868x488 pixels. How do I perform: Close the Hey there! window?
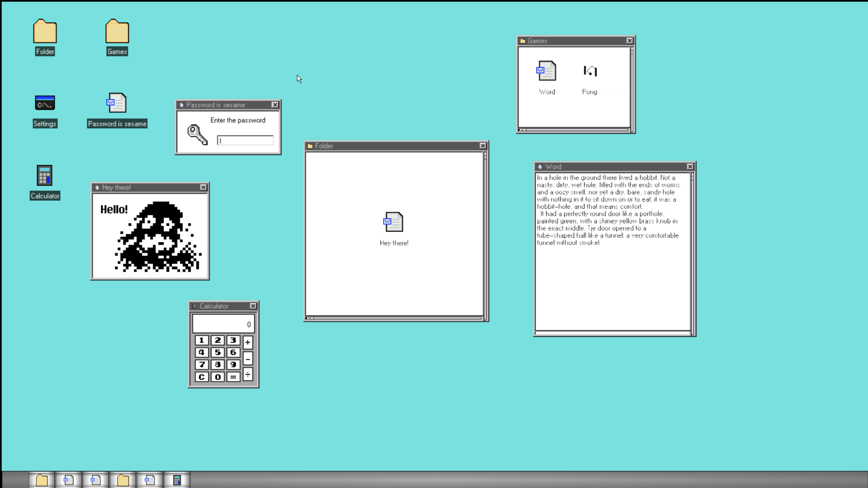tap(203, 188)
